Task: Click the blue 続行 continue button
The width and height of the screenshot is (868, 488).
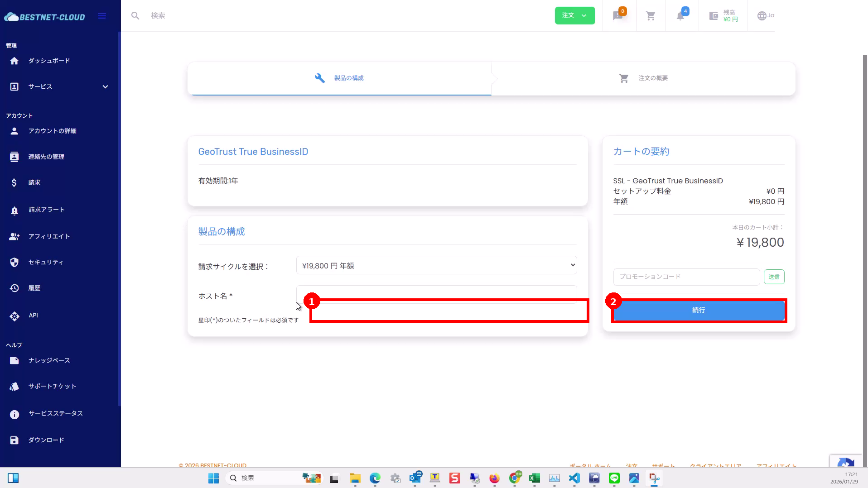Action: click(699, 311)
